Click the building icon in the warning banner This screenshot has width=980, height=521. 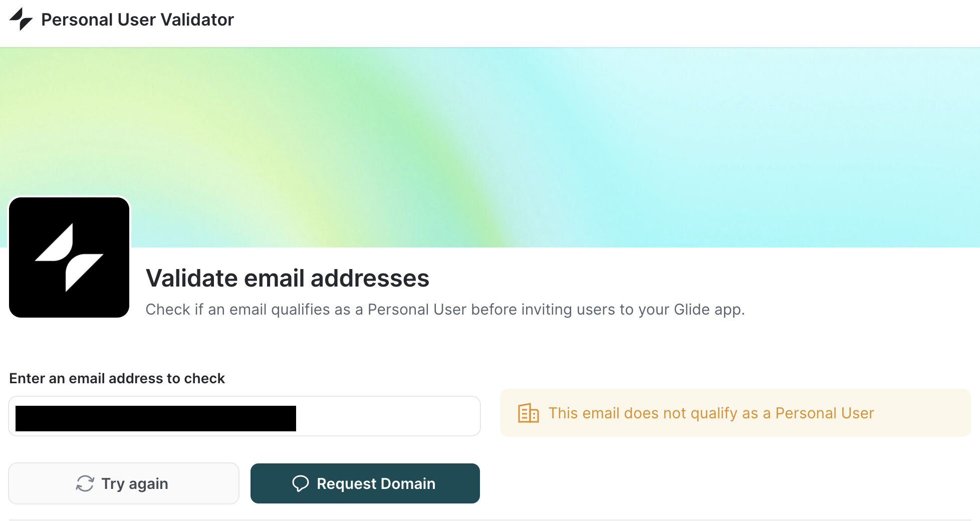pyautogui.click(x=528, y=413)
